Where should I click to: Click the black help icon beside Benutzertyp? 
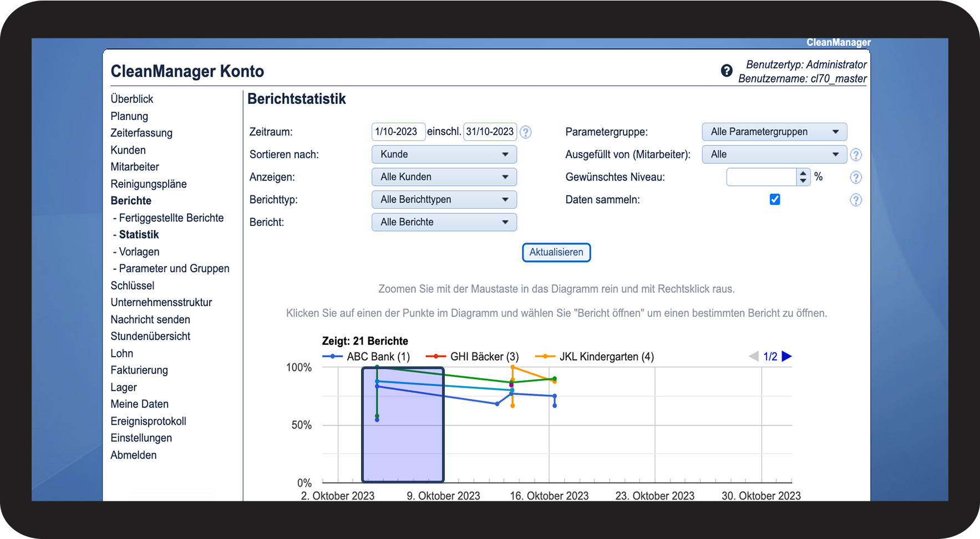pyautogui.click(x=727, y=70)
